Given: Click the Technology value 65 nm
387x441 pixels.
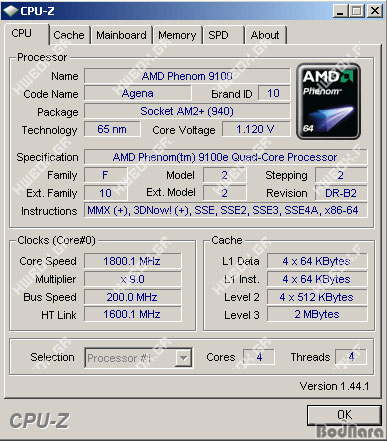Looking at the screenshot, I should tap(112, 129).
